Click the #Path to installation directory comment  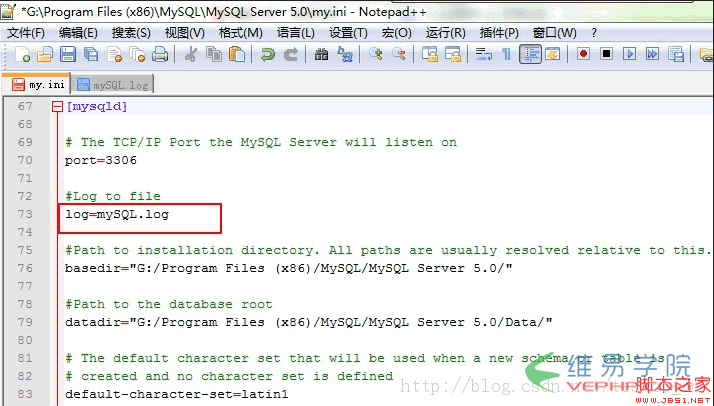click(388, 250)
